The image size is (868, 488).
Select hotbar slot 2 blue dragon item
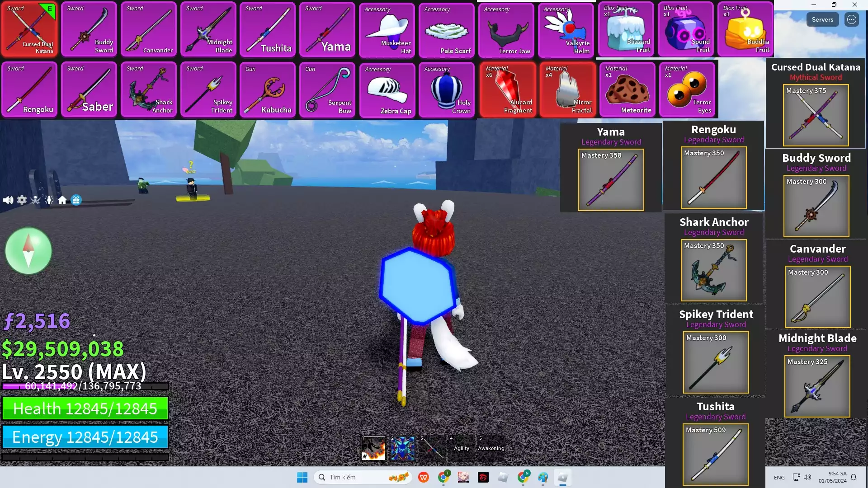[403, 448]
